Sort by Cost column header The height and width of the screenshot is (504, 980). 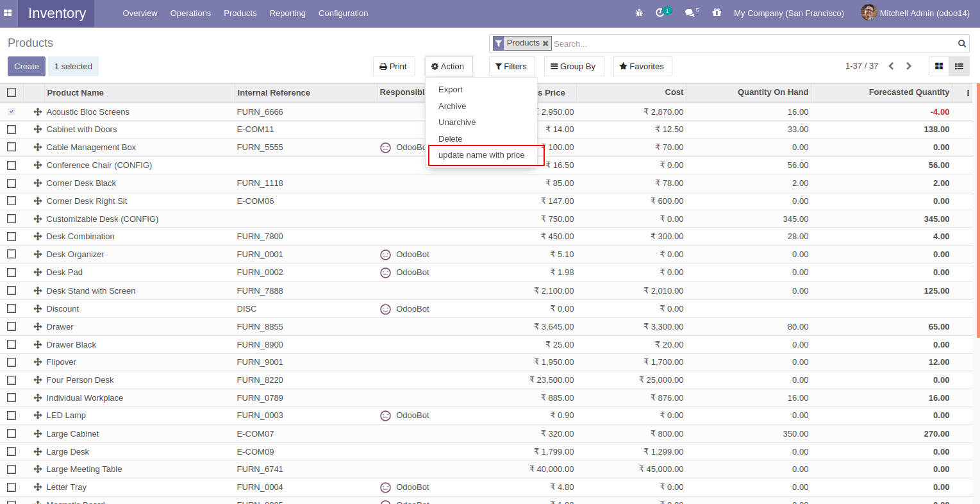point(632,92)
